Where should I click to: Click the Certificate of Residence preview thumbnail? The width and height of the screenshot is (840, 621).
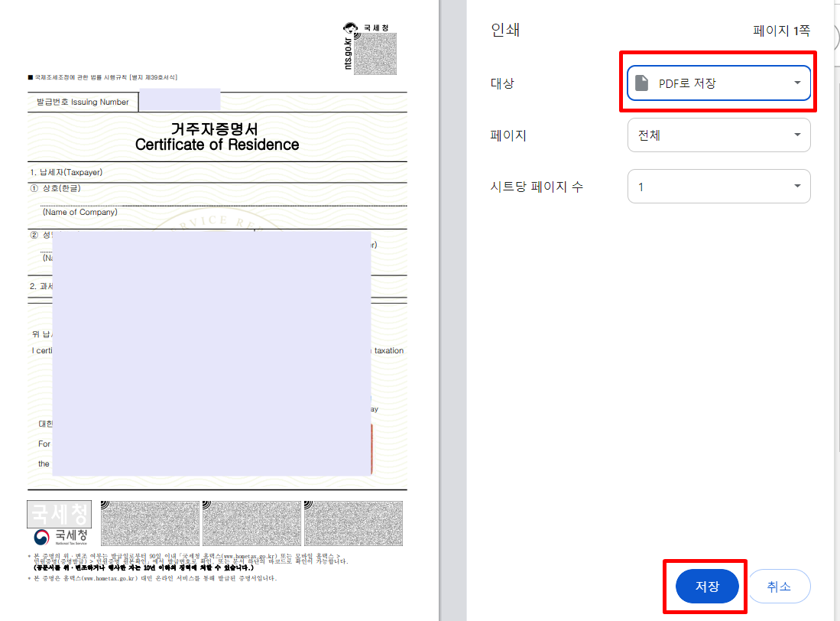(x=217, y=306)
